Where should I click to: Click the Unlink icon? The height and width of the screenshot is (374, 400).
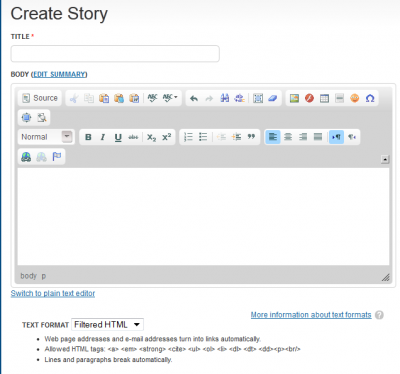coord(42,157)
